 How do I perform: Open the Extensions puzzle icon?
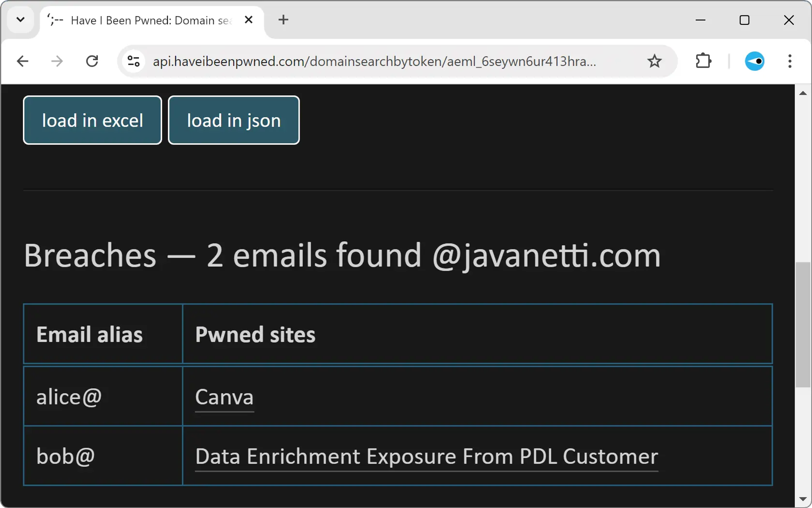point(703,61)
